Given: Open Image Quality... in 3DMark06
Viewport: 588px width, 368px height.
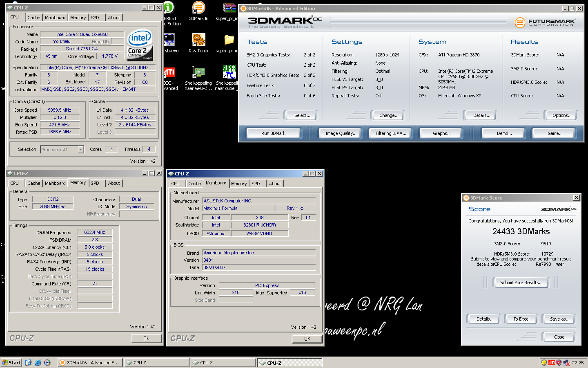Looking at the screenshot, I should (341, 133).
